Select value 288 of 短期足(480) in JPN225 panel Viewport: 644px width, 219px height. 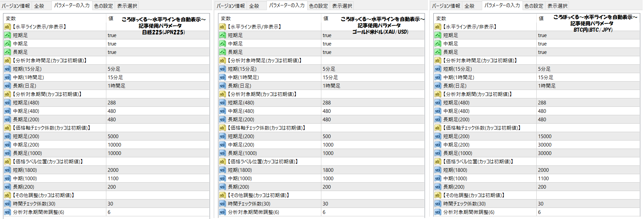coord(112,102)
